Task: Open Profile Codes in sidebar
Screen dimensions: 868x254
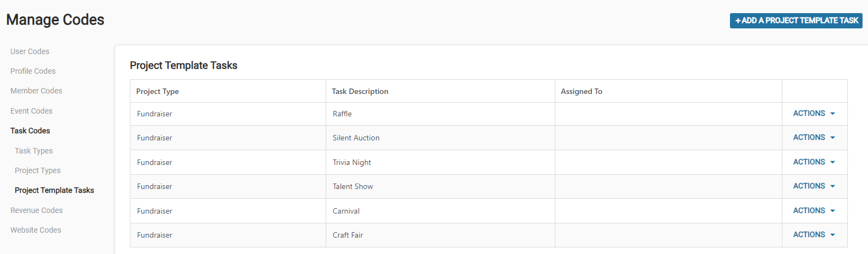Action: pyautogui.click(x=33, y=71)
